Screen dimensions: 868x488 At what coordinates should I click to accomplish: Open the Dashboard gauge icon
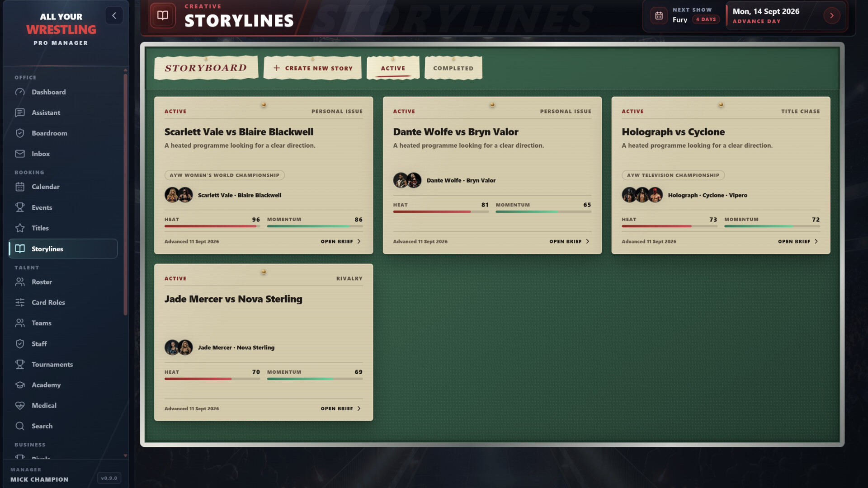coord(20,92)
